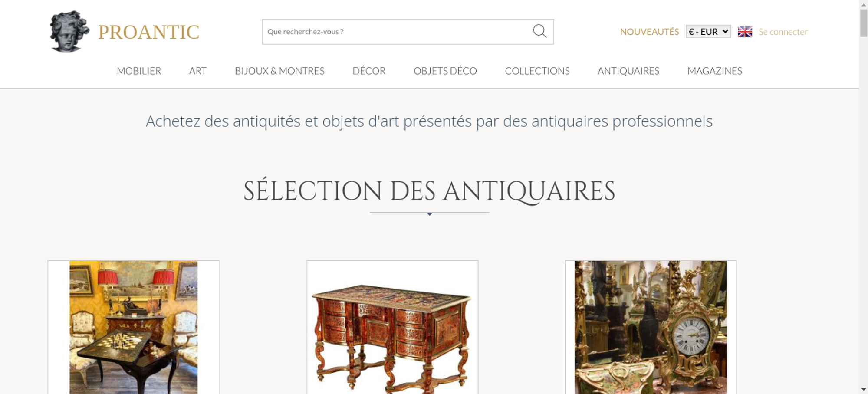Open the OBJETS DÉCO menu

point(445,71)
